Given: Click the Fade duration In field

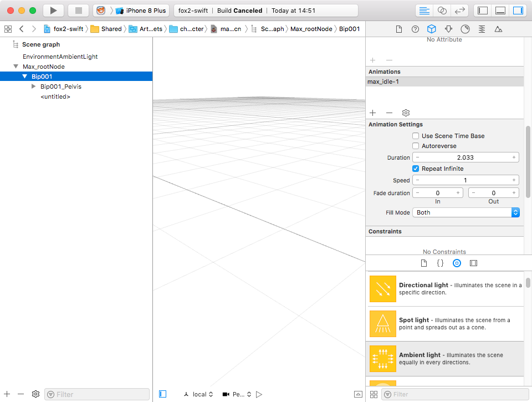Looking at the screenshot, I should (438, 193).
